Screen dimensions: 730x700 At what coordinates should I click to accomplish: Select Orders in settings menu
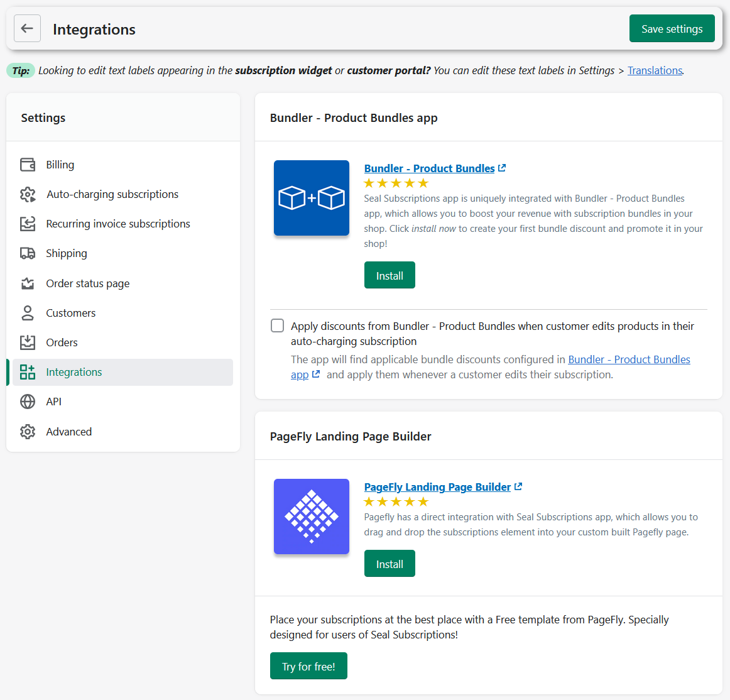coord(123,342)
